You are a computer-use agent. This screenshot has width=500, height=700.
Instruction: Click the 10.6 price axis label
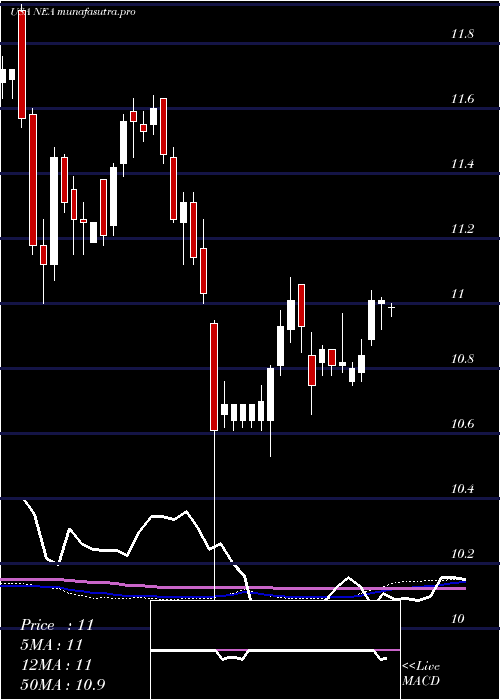pyautogui.click(x=462, y=424)
